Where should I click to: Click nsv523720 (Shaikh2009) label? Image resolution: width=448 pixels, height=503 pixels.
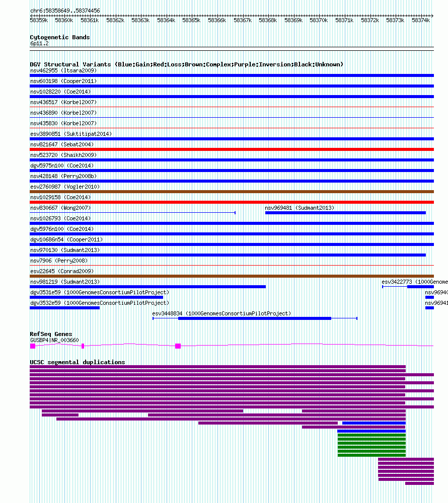(63, 155)
